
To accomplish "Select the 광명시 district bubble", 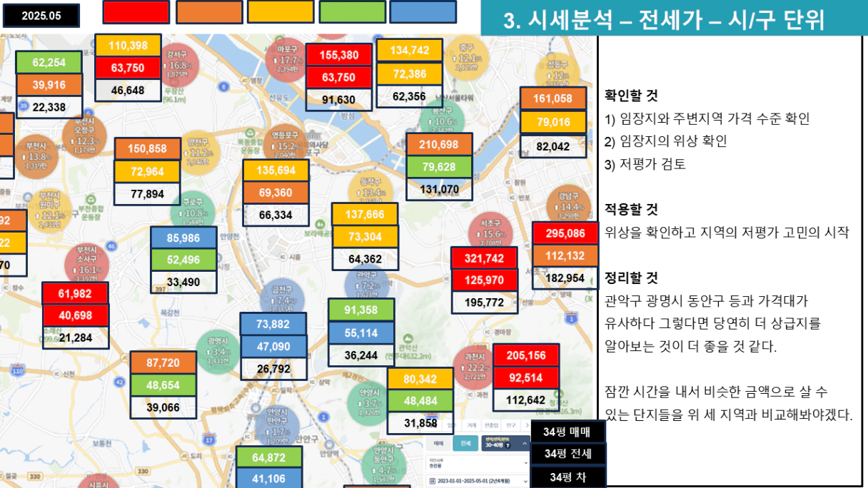I will 216,351.
